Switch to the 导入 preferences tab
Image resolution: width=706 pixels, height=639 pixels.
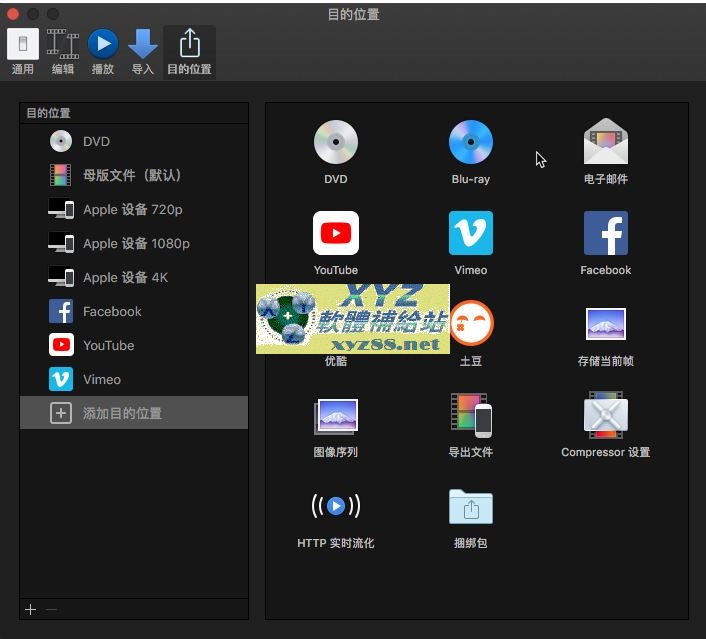tap(143, 52)
